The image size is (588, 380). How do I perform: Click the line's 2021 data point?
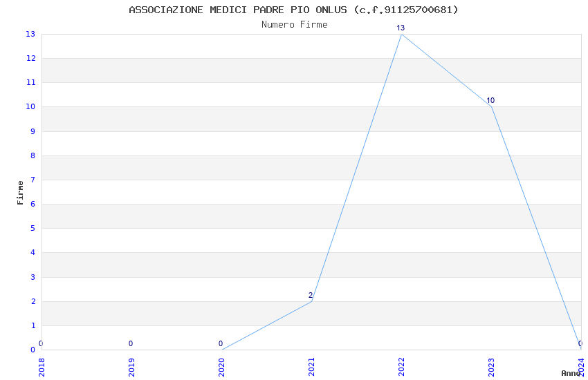pos(311,301)
